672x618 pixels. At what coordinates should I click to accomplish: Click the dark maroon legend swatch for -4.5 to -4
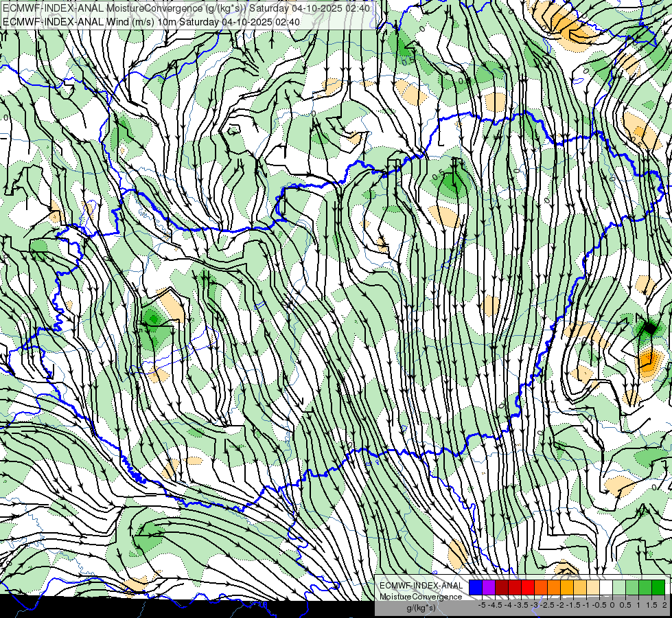pos(502,587)
